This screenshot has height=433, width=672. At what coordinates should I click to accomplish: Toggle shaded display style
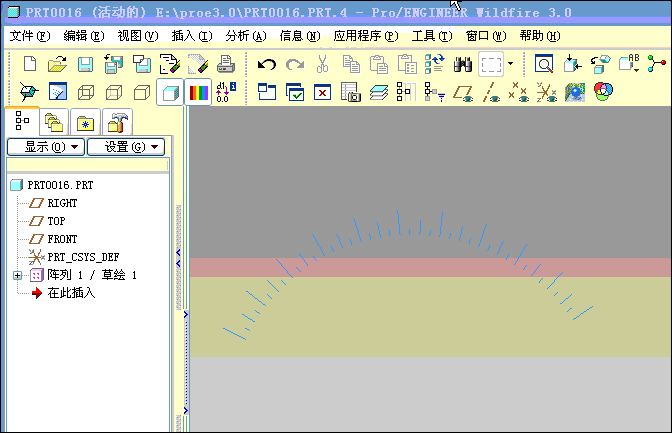(170, 92)
